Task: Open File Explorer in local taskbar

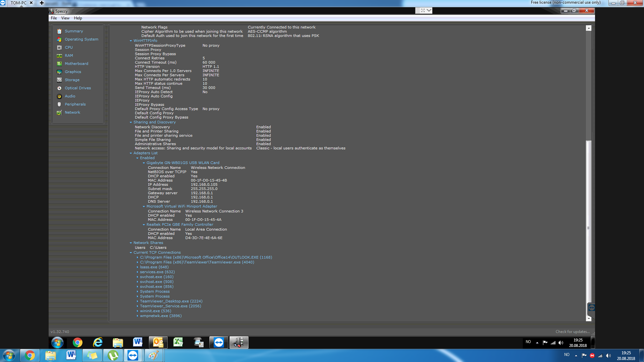Action: (51, 355)
